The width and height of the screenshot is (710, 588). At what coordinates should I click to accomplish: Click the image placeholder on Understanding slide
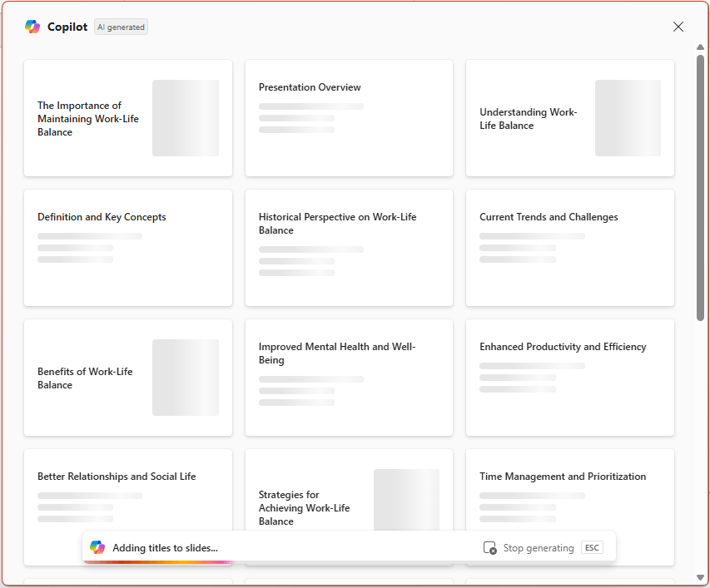pyautogui.click(x=628, y=117)
